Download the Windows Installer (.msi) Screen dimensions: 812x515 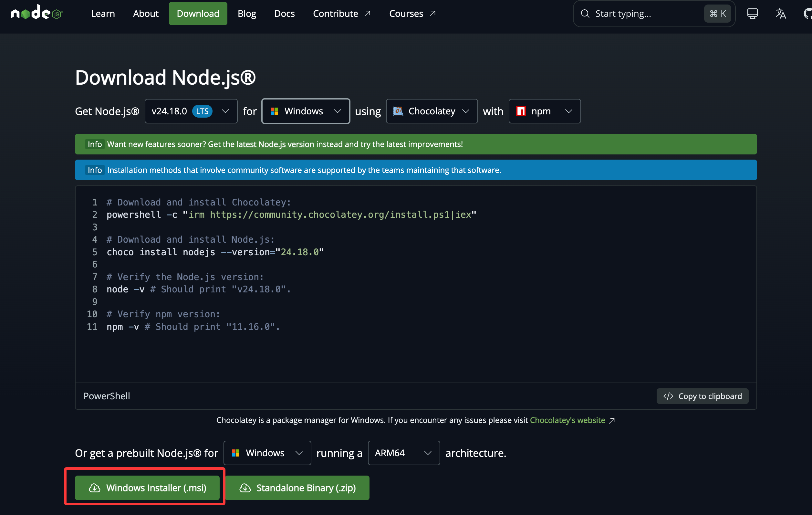[x=147, y=488]
